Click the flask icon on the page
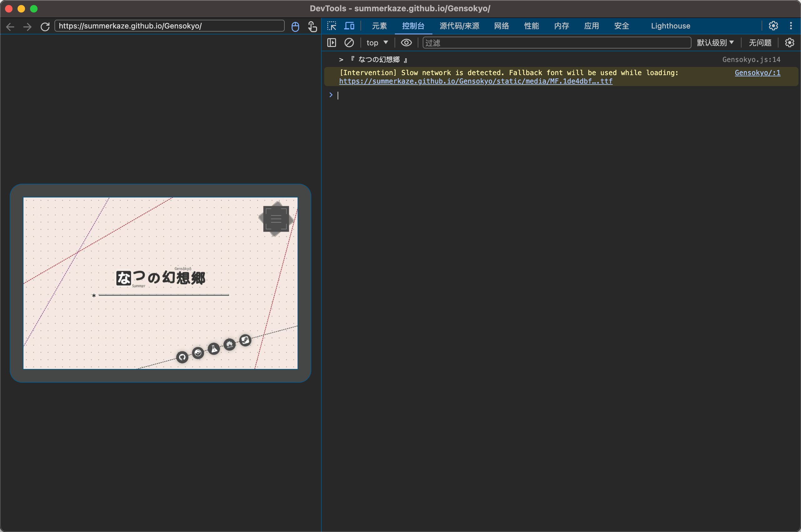Screen dimensions: 801x532 point(214,349)
